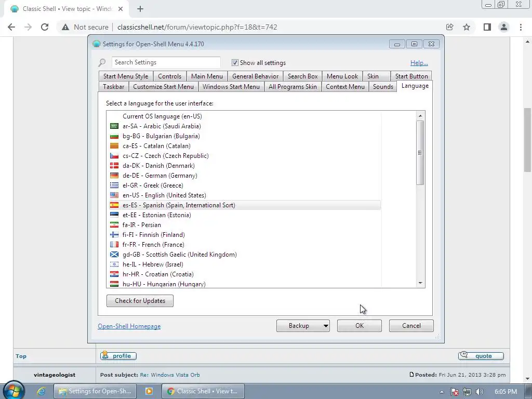The width and height of the screenshot is (532, 399).
Task: Open the share page icon in address bar
Action: click(450, 27)
